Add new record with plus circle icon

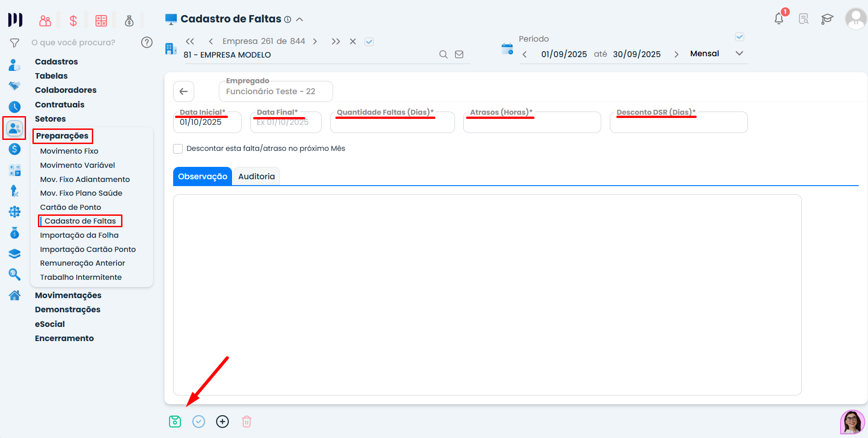pyautogui.click(x=222, y=422)
